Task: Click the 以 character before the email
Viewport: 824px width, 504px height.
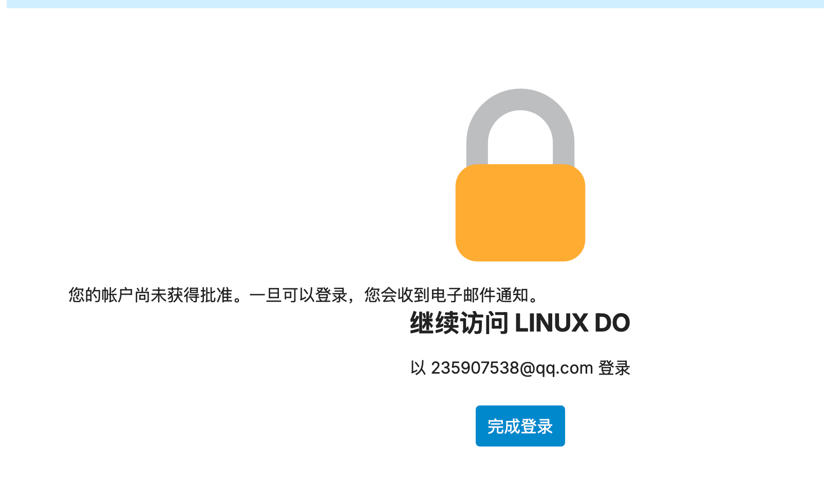Action: 418,368
